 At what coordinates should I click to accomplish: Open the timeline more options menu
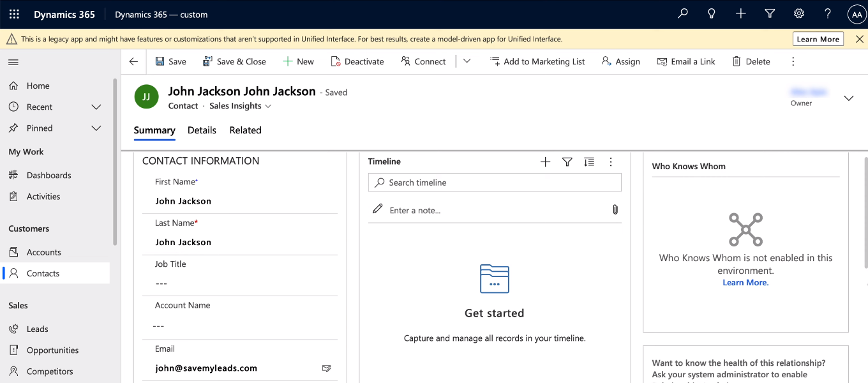point(611,162)
